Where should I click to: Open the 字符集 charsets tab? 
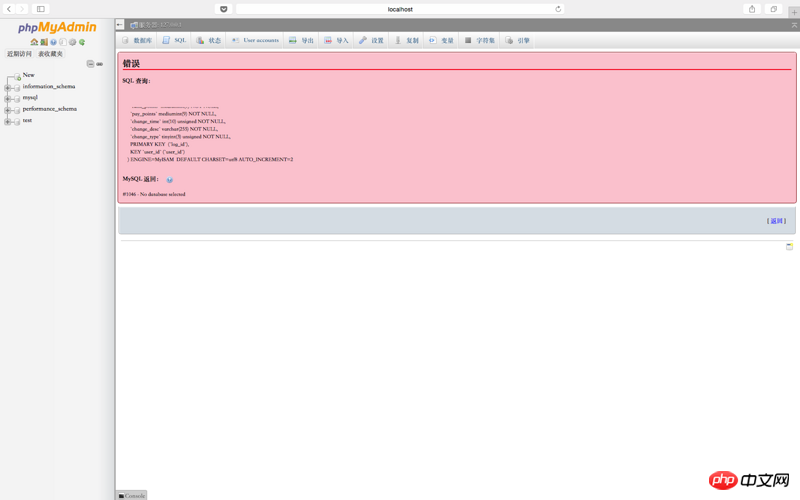click(x=480, y=40)
